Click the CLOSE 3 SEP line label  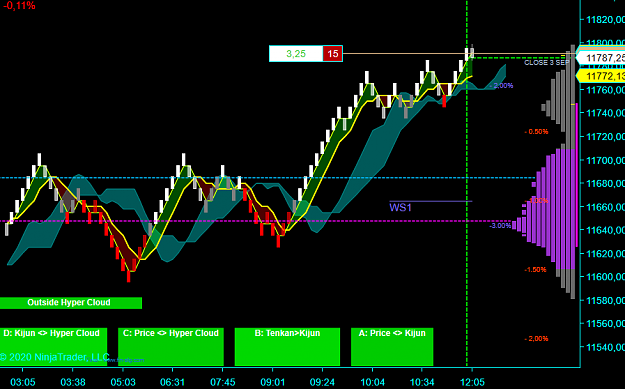[x=546, y=63]
